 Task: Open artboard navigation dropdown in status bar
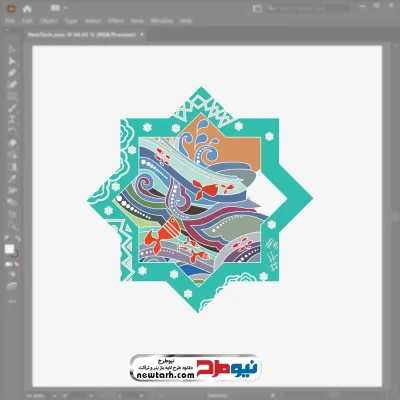click(141, 396)
